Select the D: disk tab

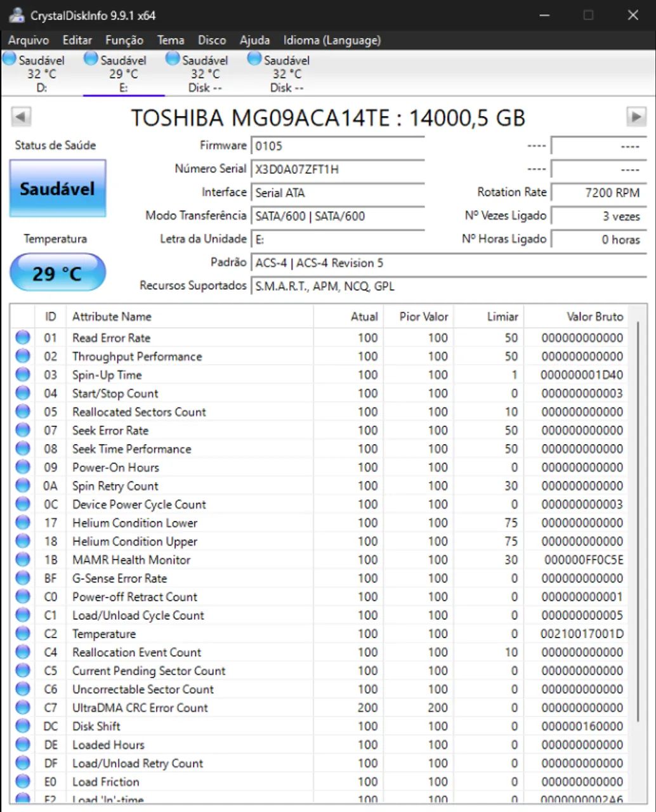coord(42,74)
